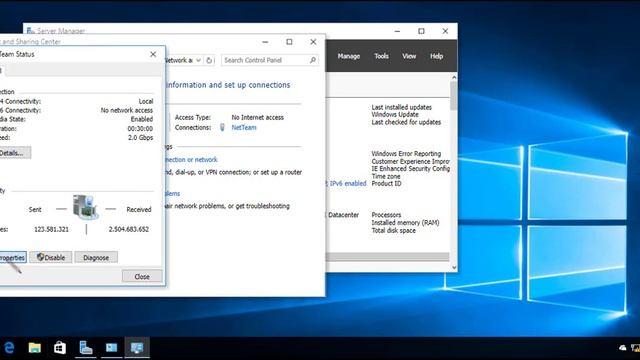640x360 pixels.
Task: Click Server Manager vertical scrollbar thumb
Action: point(453,96)
